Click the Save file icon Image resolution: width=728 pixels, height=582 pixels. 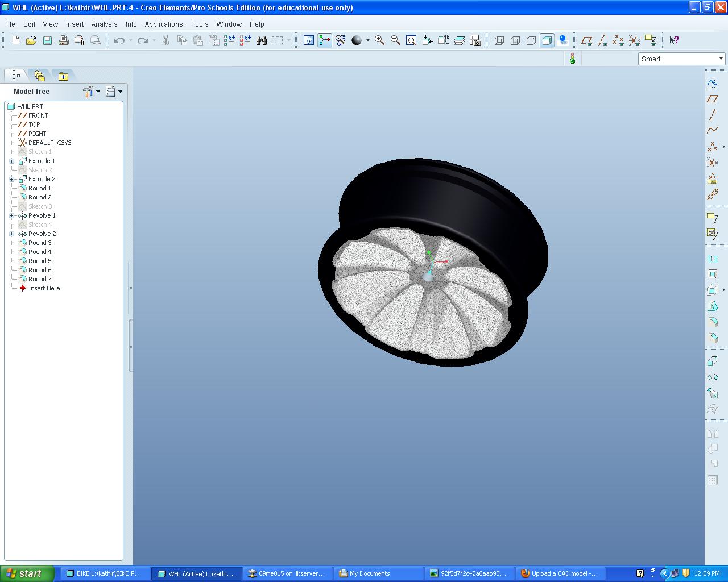click(47, 40)
